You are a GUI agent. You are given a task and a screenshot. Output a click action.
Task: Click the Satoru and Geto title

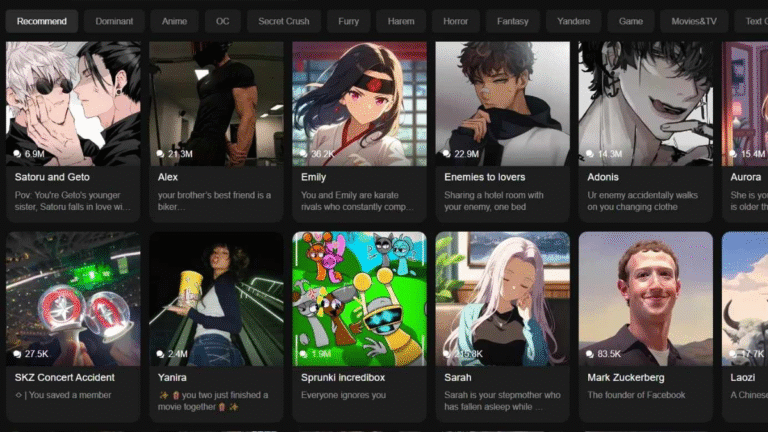52,177
